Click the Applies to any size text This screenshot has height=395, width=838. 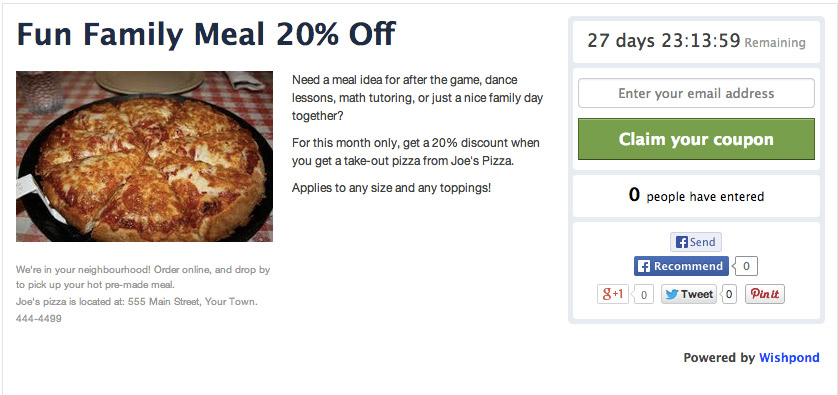pos(391,188)
